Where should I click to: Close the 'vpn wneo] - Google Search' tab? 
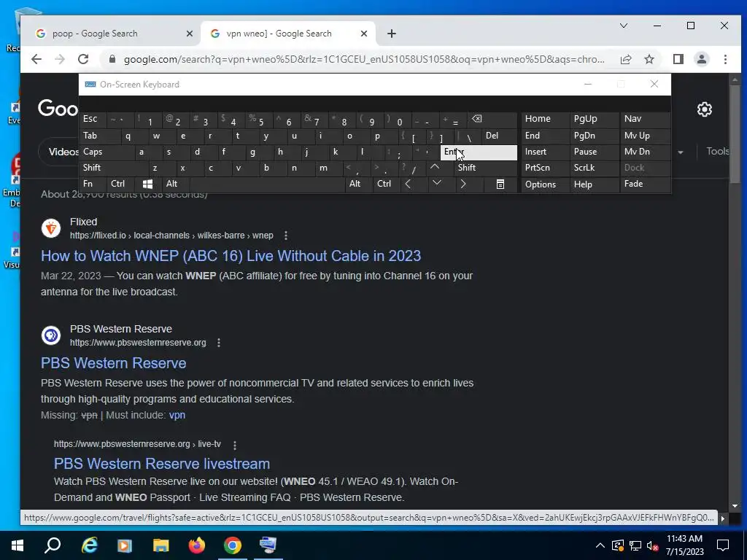coord(363,34)
